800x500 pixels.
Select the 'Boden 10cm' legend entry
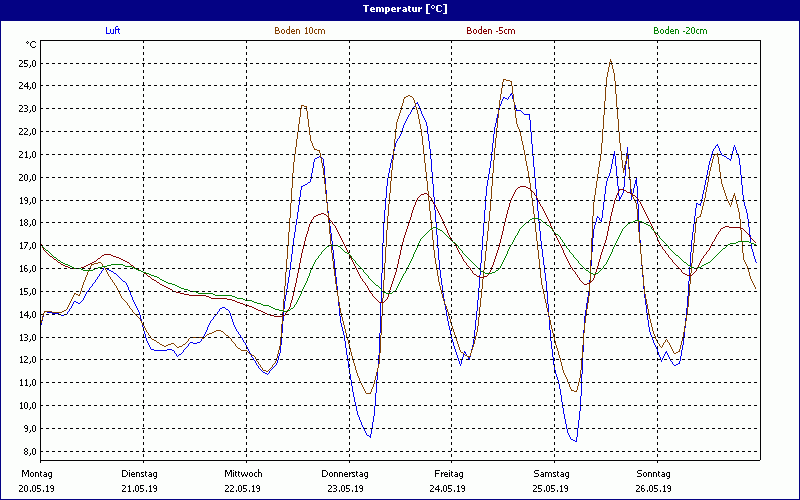300,31
